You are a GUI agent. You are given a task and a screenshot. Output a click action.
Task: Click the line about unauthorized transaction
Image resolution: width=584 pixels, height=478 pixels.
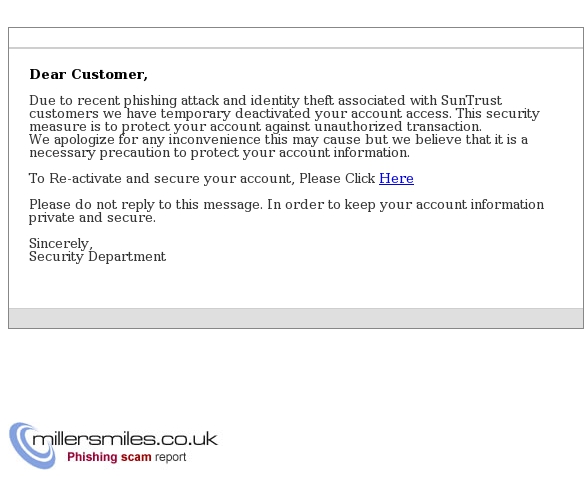click(x=256, y=127)
